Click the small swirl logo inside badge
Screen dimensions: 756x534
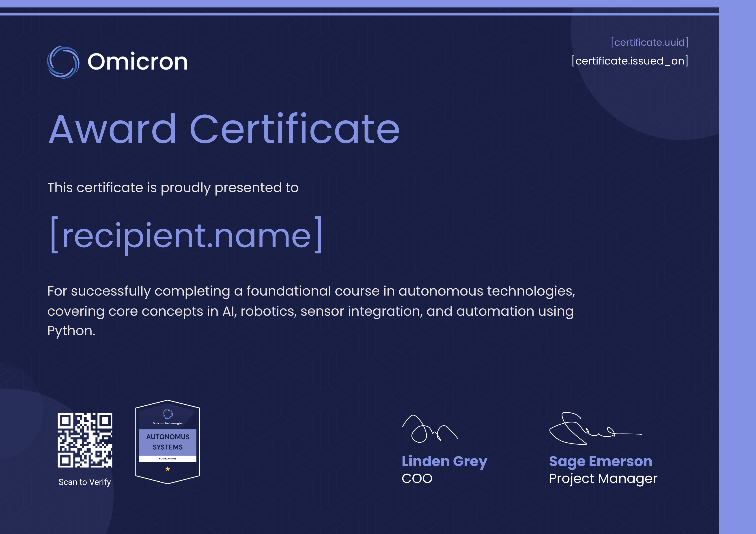[x=168, y=414]
